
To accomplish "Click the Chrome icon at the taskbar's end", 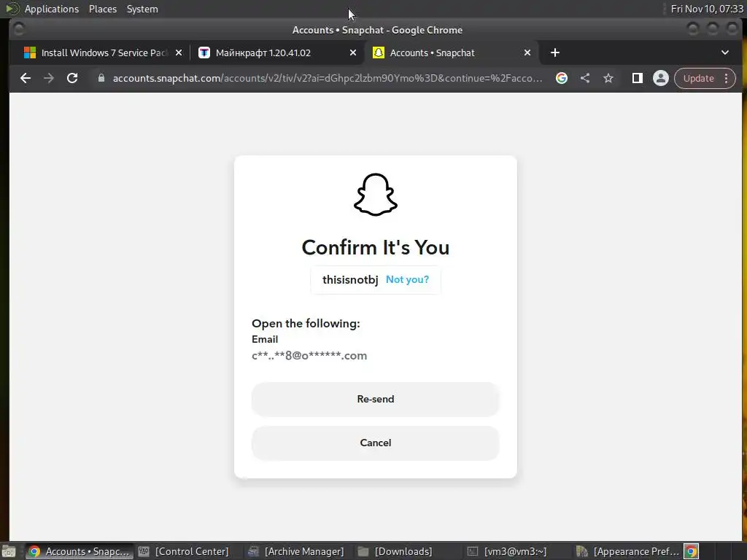I will click(692, 551).
